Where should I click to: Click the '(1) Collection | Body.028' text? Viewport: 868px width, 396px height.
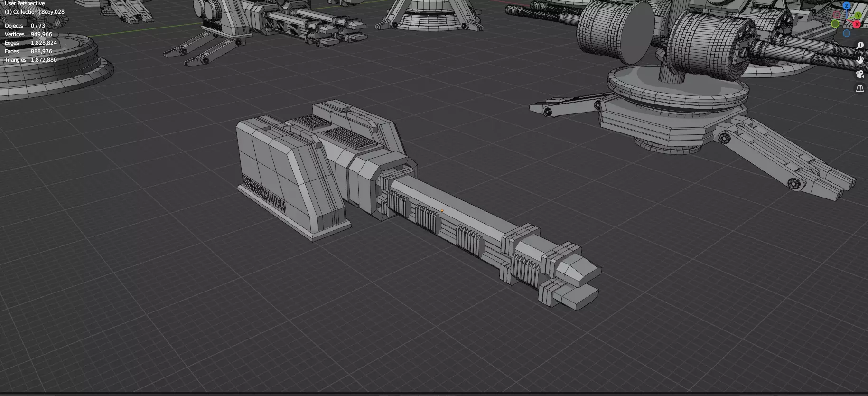click(x=34, y=12)
